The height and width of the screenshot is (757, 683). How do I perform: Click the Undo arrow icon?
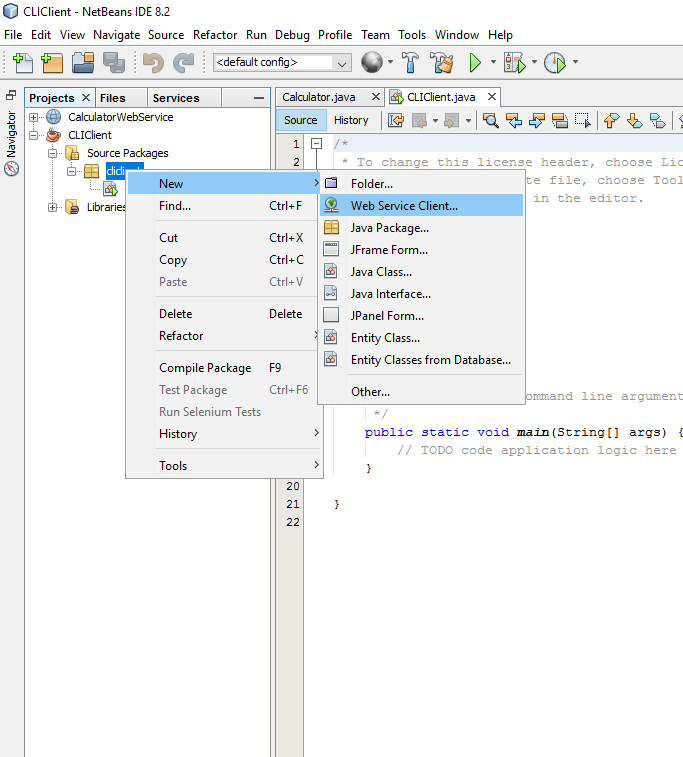click(x=153, y=62)
